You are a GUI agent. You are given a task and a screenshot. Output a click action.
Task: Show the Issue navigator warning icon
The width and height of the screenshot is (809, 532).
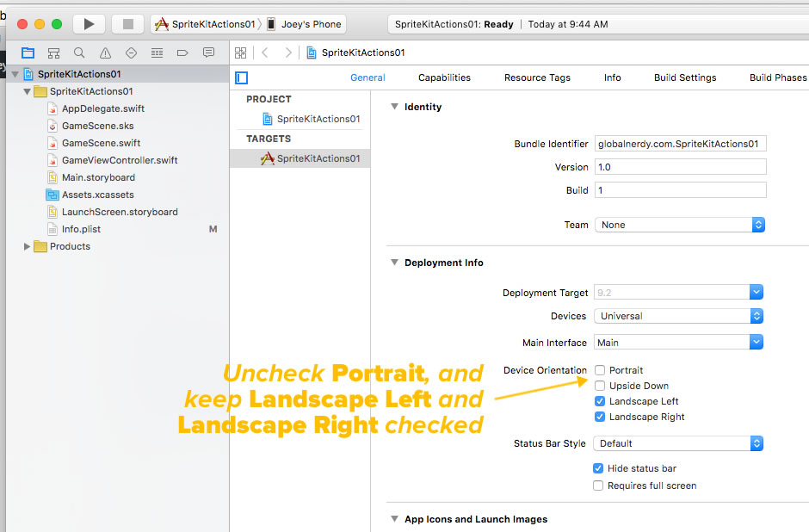click(x=105, y=53)
